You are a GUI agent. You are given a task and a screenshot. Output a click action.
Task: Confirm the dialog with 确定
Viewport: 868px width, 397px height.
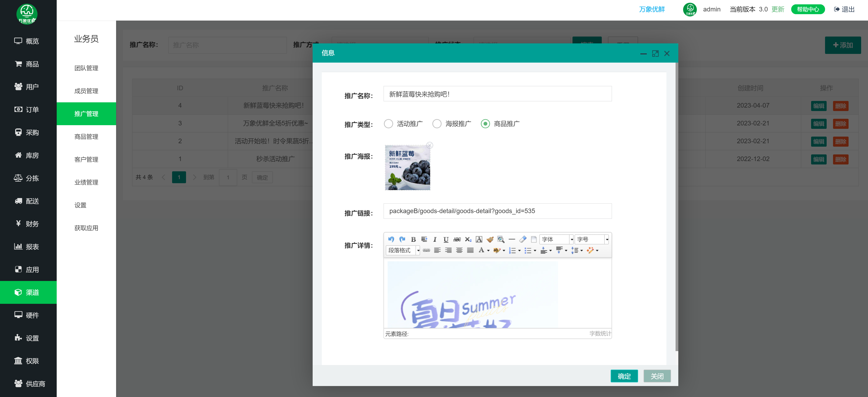coord(624,376)
